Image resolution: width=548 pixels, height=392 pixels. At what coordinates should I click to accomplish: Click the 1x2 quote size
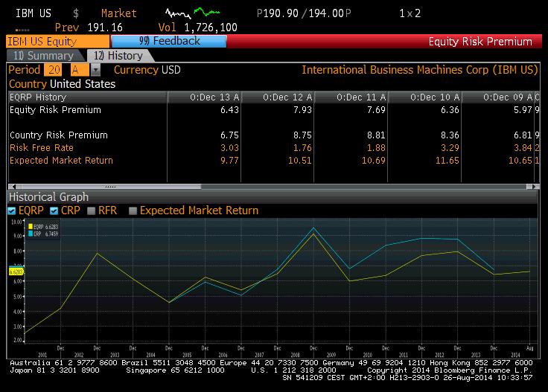coord(410,13)
